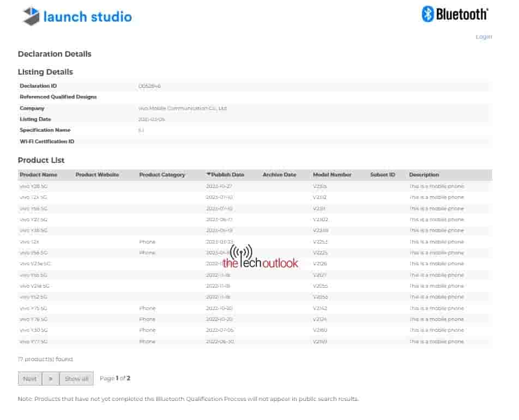Click the Subset ID column header

pos(383,174)
